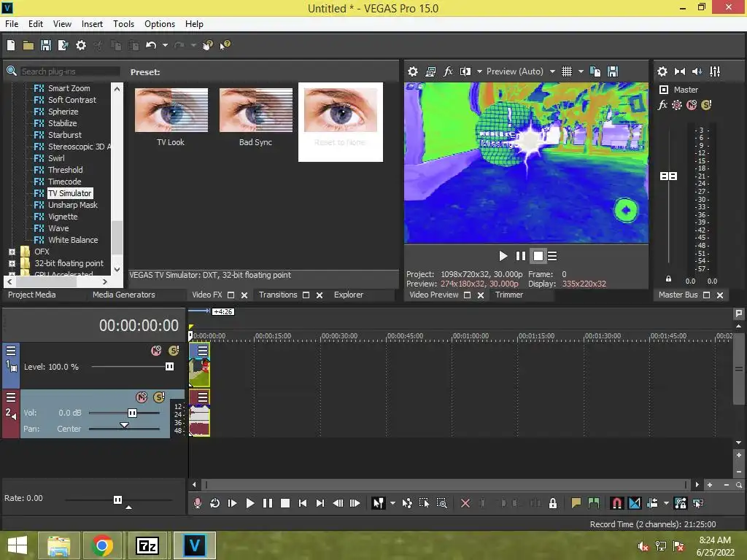Create a new project with New icon
Image resolution: width=747 pixels, height=560 pixels.
pos(11,45)
